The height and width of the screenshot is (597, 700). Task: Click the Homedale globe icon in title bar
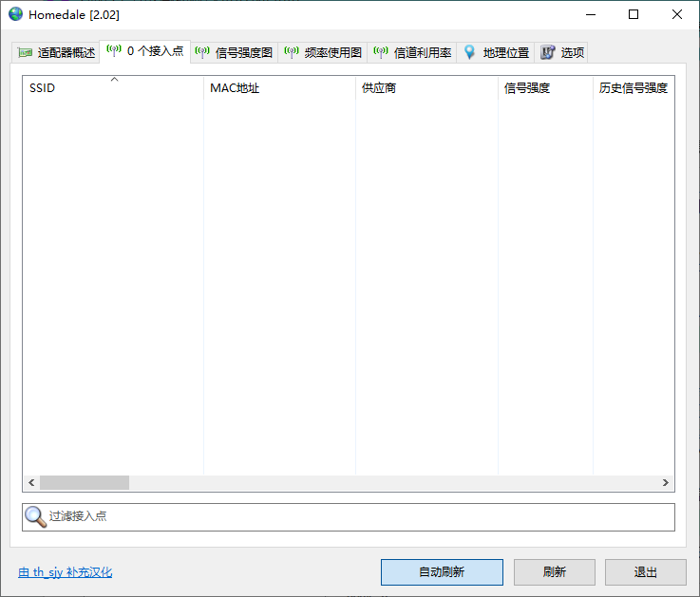(x=15, y=14)
